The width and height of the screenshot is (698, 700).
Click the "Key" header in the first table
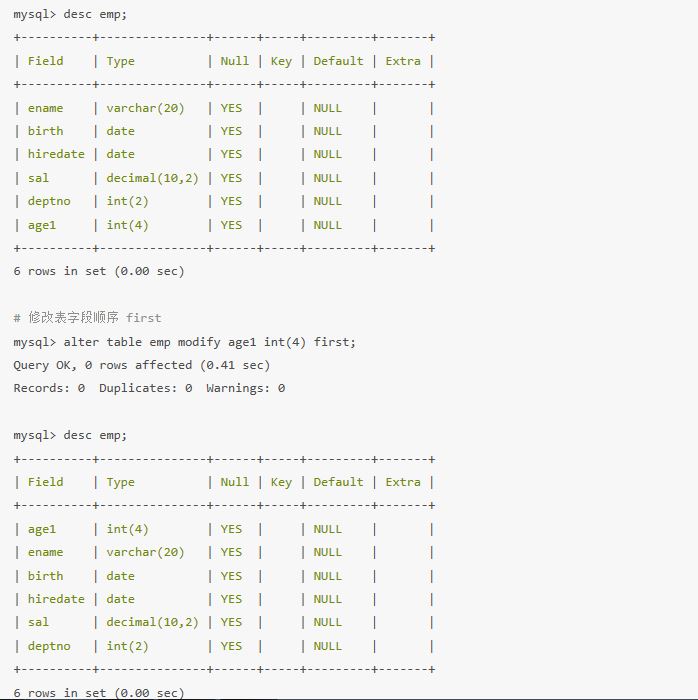point(281,61)
